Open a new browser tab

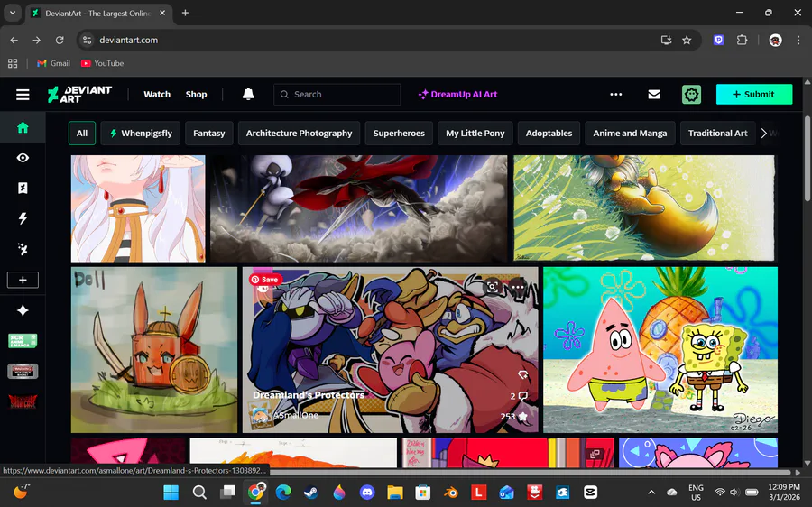185,13
